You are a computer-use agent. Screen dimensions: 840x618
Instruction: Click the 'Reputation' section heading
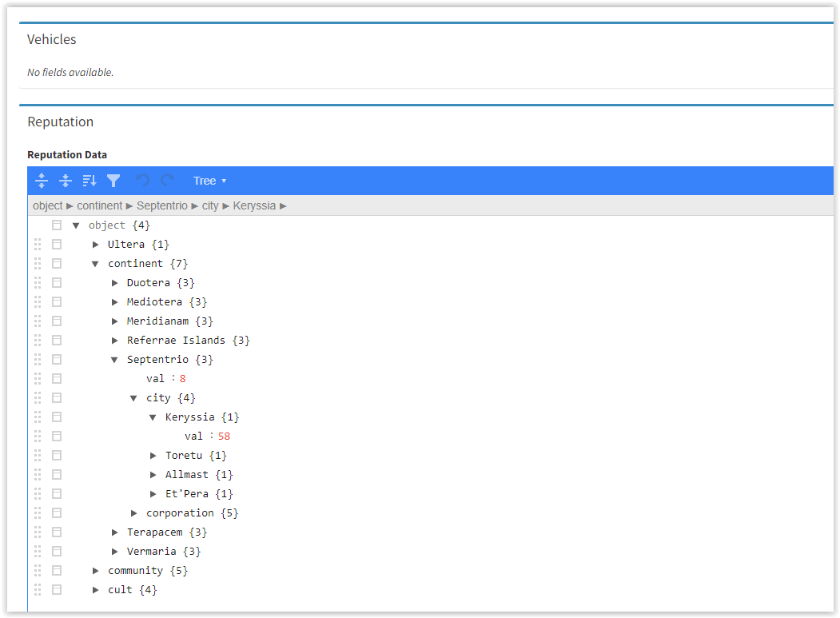pos(61,122)
